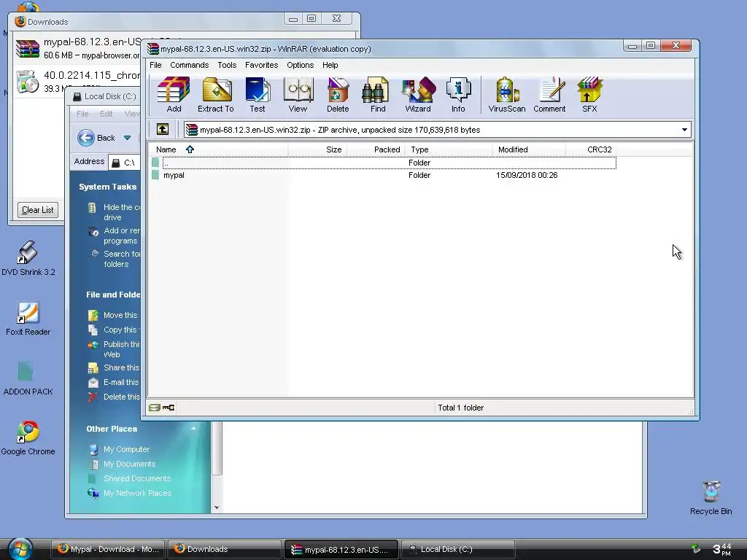Switch to Local Disk (C:) taskbar button

pyautogui.click(x=458, y=550)
